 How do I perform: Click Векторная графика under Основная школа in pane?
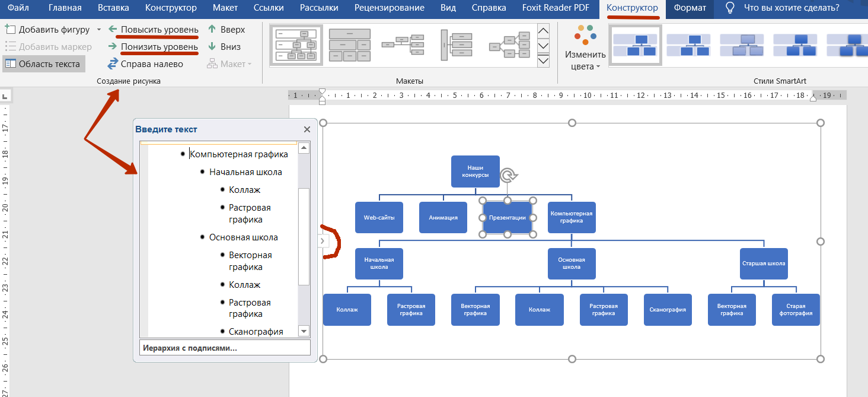(x=250, y=261)
